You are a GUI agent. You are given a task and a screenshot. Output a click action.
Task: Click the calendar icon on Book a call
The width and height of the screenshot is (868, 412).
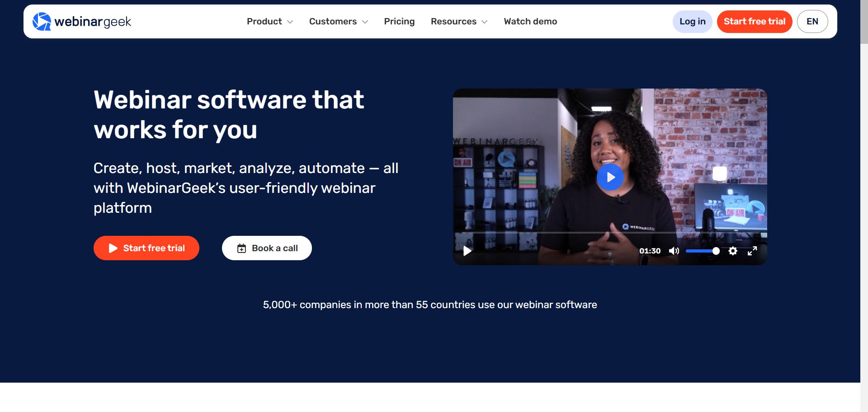242,248
